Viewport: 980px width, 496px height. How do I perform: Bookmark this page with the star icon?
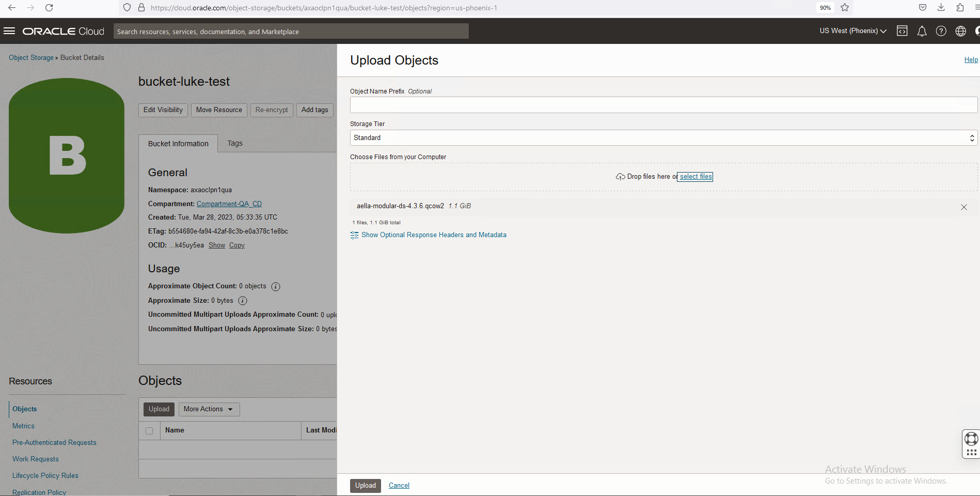click(x=845, y=8)
